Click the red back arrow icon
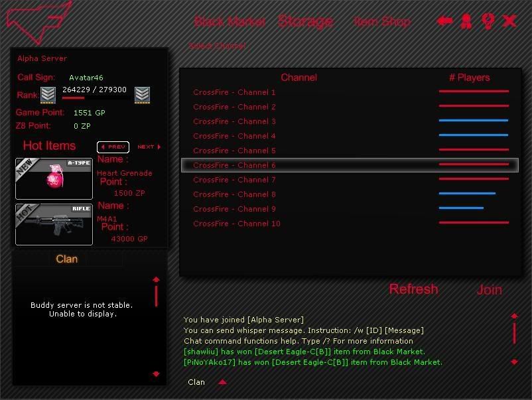Image resolution: width=532 pixels, height=400 pixels. [444, 21]
